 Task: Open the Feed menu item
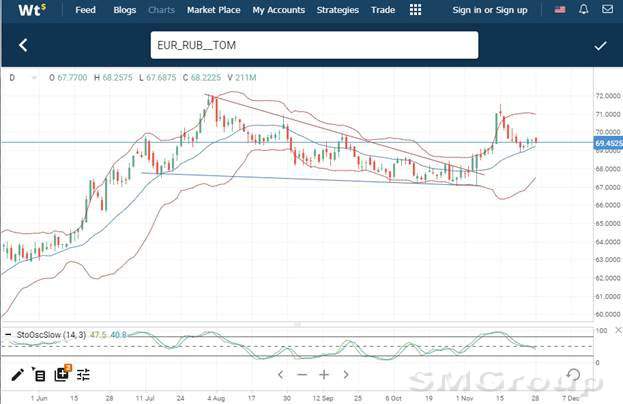(85, 10)
